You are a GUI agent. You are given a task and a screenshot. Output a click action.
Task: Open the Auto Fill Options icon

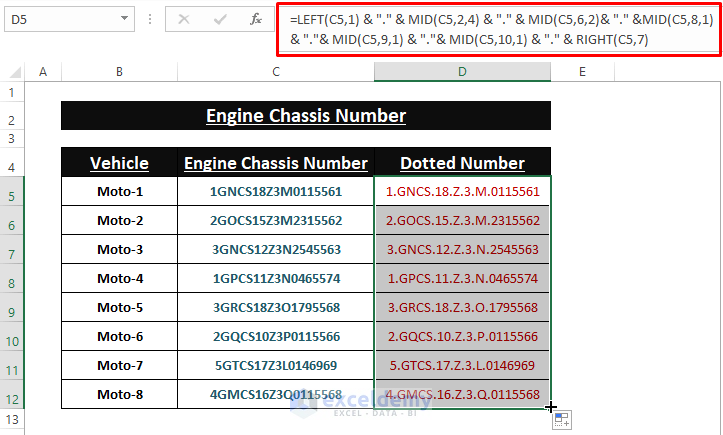(562, 420)
